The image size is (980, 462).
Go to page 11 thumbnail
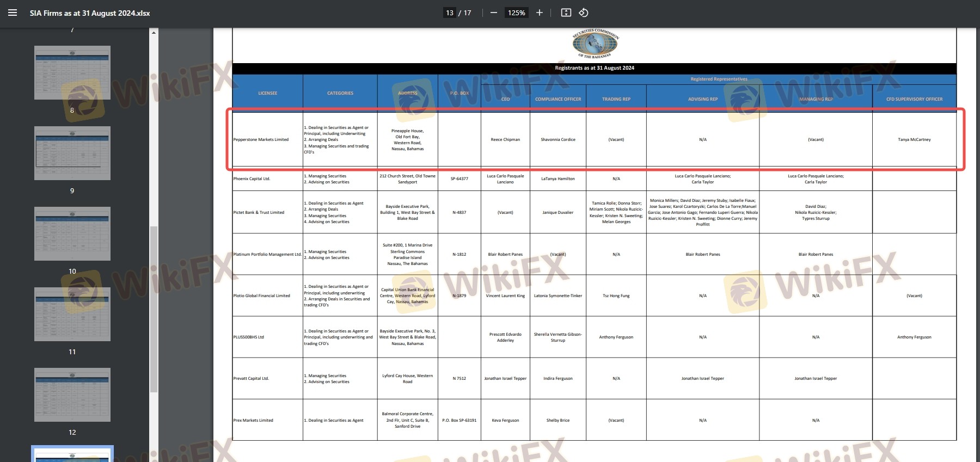(x=72, y=314)
